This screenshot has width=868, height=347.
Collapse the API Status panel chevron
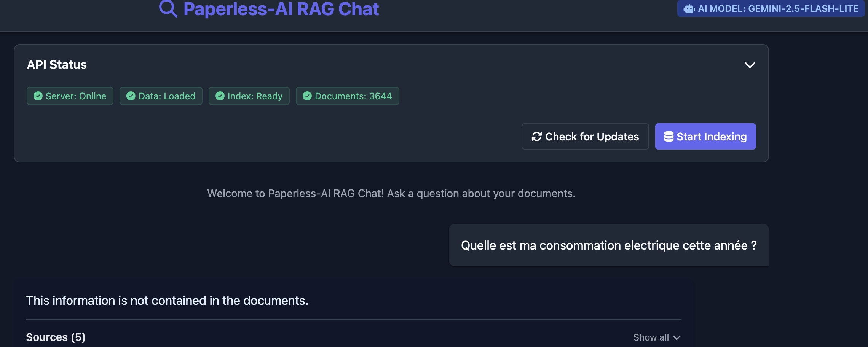(750, 65)
